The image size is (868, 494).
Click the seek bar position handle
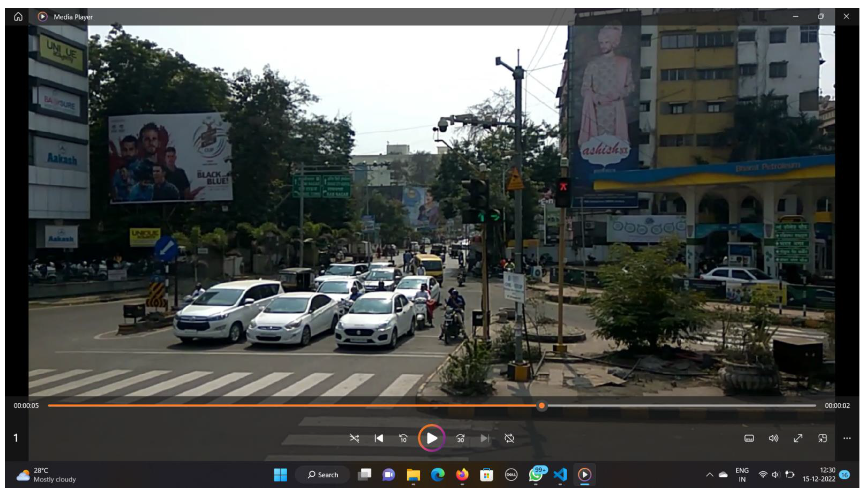click(x=542, y=405)
